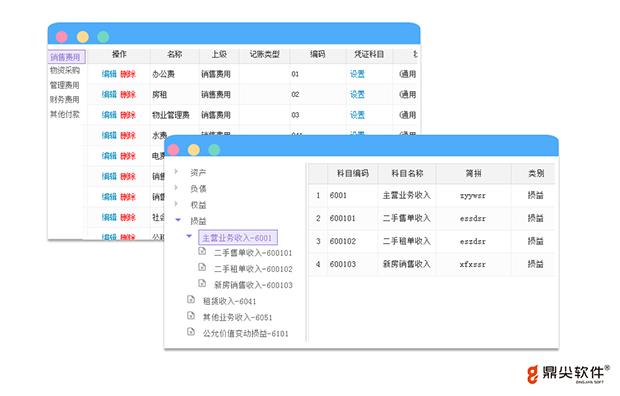The image size is (620, 396).
Task: Select the 公允价值变动损益-6101 tree label
Action: 246,333
